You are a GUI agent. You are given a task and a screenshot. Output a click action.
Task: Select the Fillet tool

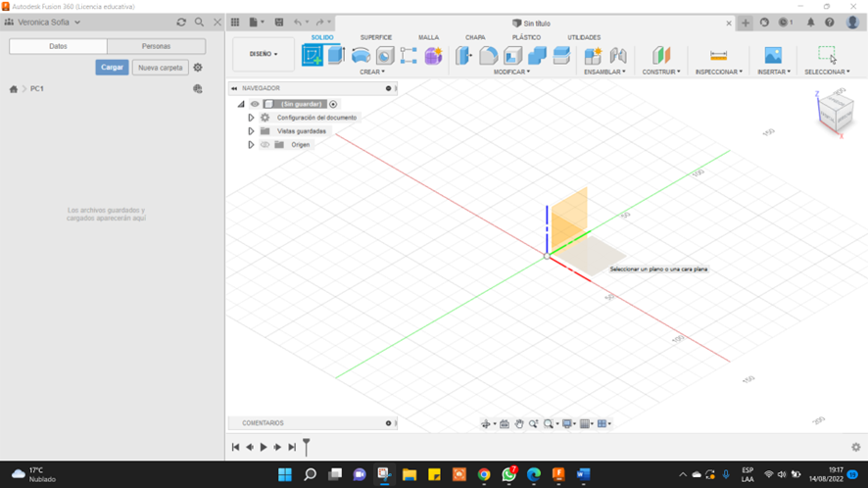click(x=488, y=56)
